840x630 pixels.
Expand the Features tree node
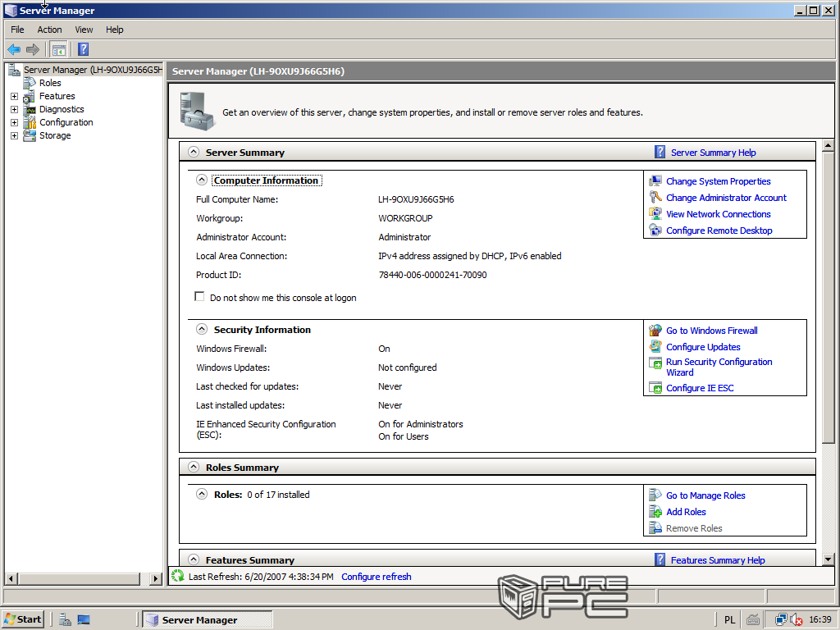coord(15,97)
